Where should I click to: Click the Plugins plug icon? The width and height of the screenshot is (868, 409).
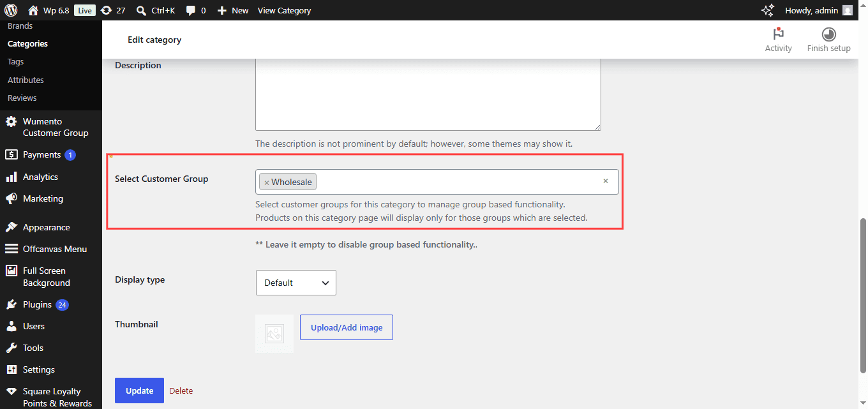click(11, 304)
